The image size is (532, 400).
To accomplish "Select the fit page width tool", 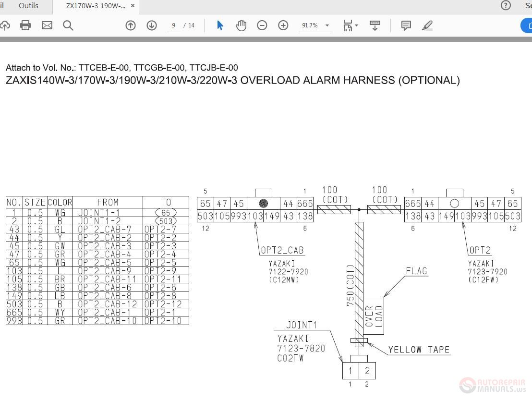I will tap(348, 25).
